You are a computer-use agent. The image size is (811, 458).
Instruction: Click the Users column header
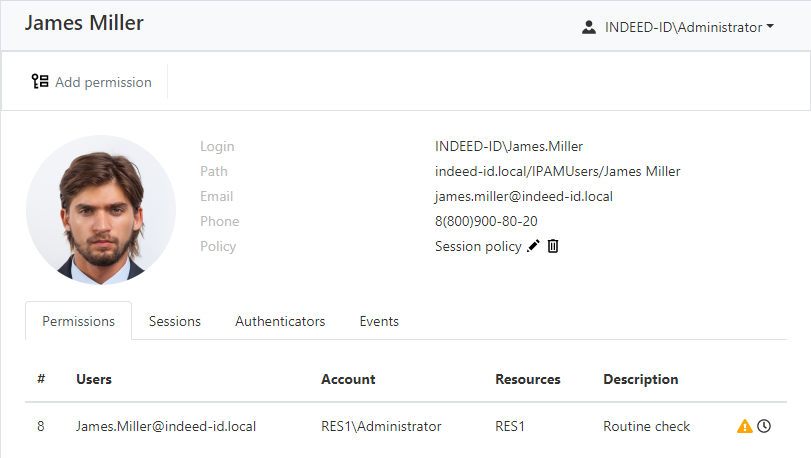pos(94,379)
